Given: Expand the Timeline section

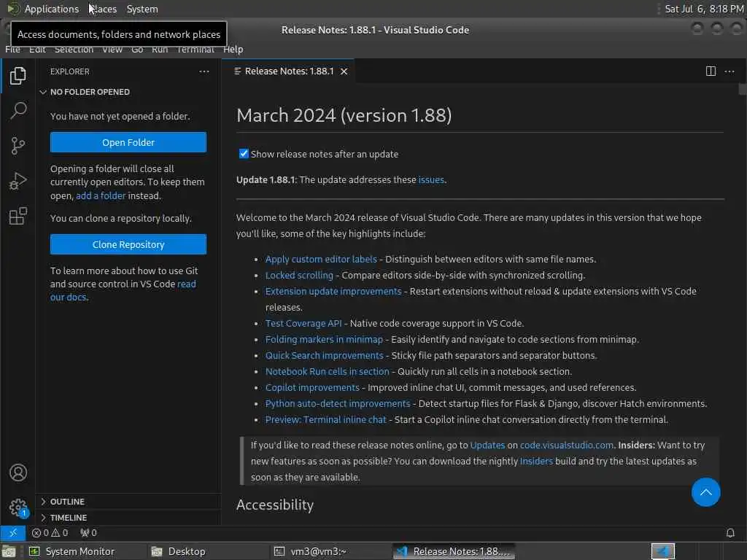Looking at the screenshot, I should [128, 518].
